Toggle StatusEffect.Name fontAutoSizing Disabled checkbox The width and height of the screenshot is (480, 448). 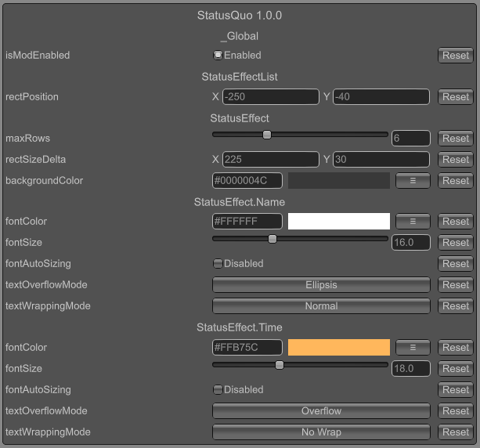(x=218, y=264)
